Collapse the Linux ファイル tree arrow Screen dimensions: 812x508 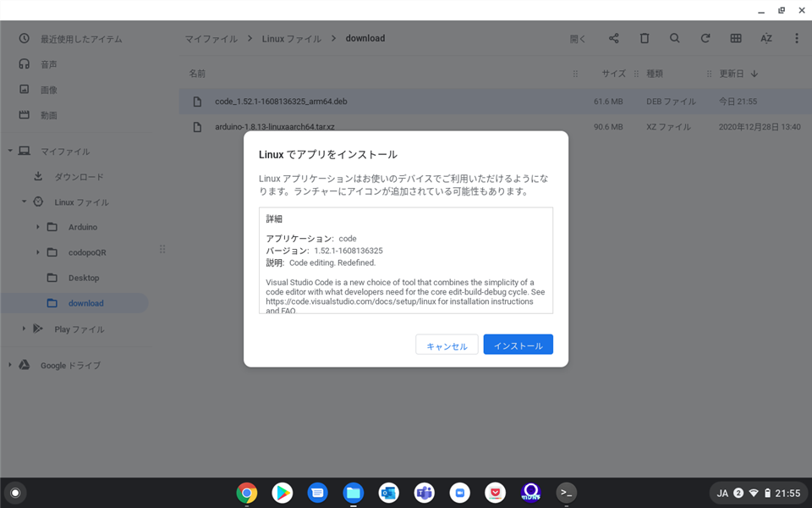[24, 202]
